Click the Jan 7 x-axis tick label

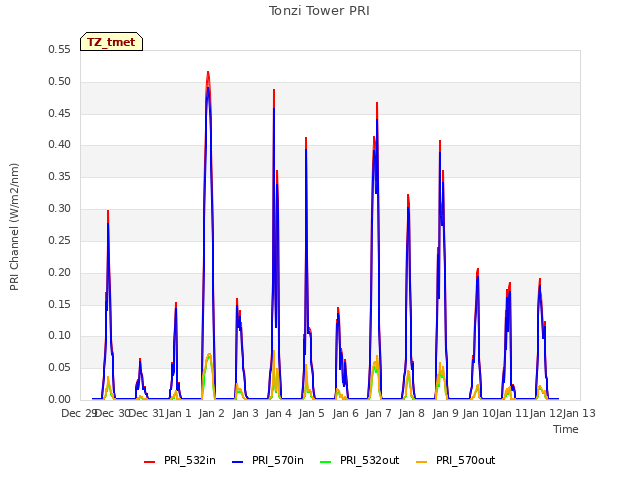[378, 413]
